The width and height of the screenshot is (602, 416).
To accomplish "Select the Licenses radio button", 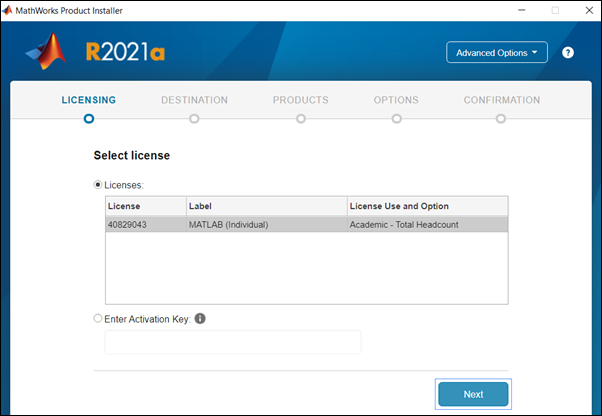I will coord(98,185).
